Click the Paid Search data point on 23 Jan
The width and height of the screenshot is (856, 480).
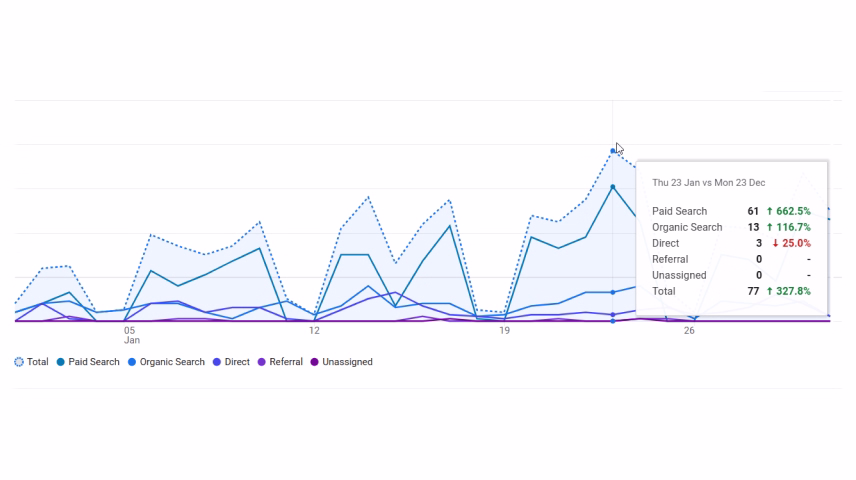613,187
